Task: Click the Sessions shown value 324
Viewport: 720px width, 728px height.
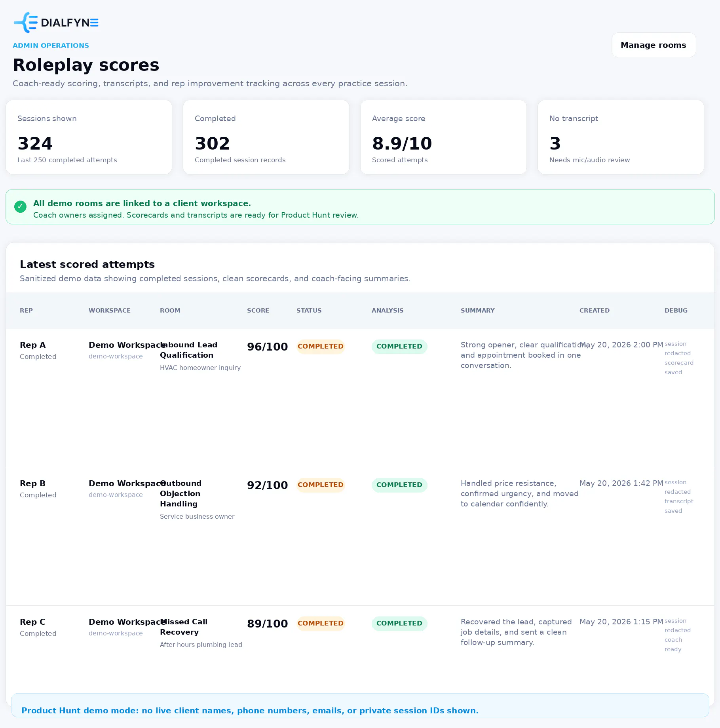Action: (35, 143)
